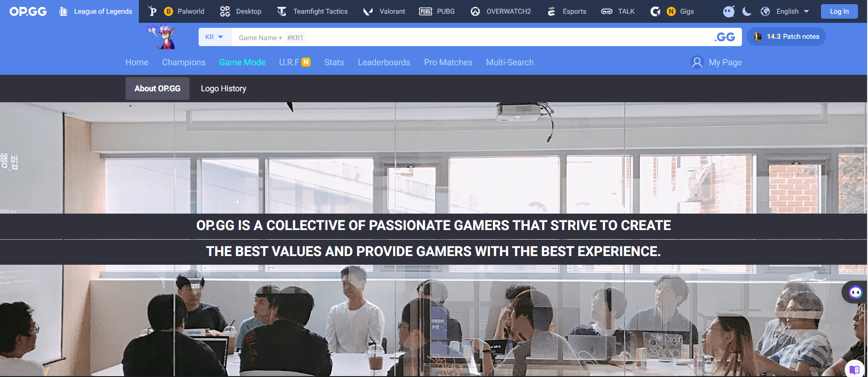Click the My Page user icon
The height and width of the screenshot is (377, 868).
pyautogui.click(x=697, y=62)
